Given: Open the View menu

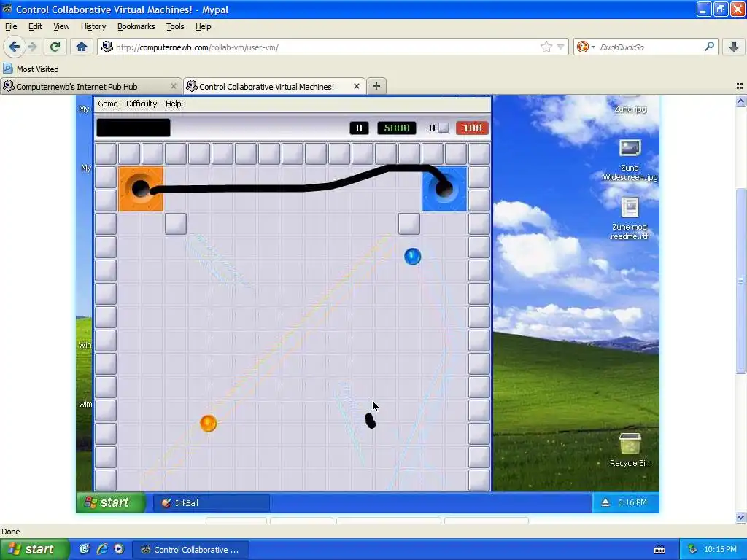Looking at the screenshot, I should tap(61, 26).
